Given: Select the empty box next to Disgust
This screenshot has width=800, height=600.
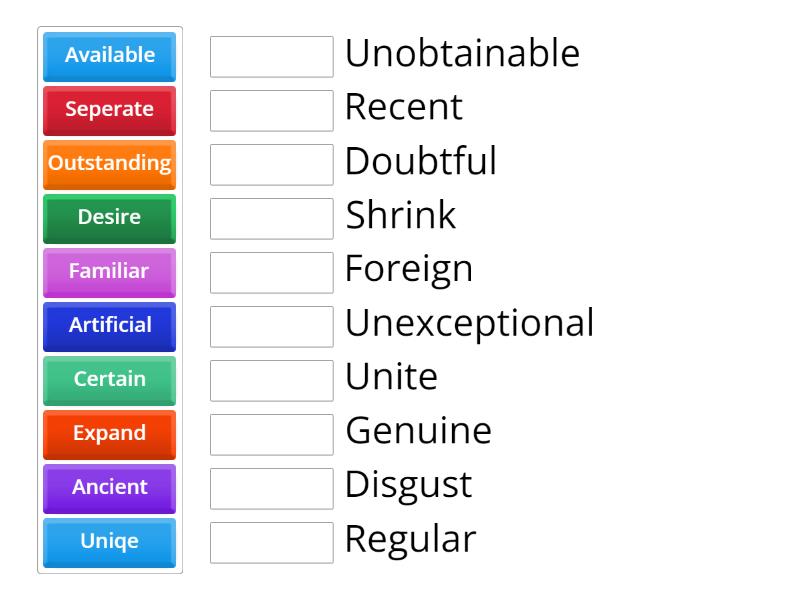Looking at the screenshot, I should 271,489.
